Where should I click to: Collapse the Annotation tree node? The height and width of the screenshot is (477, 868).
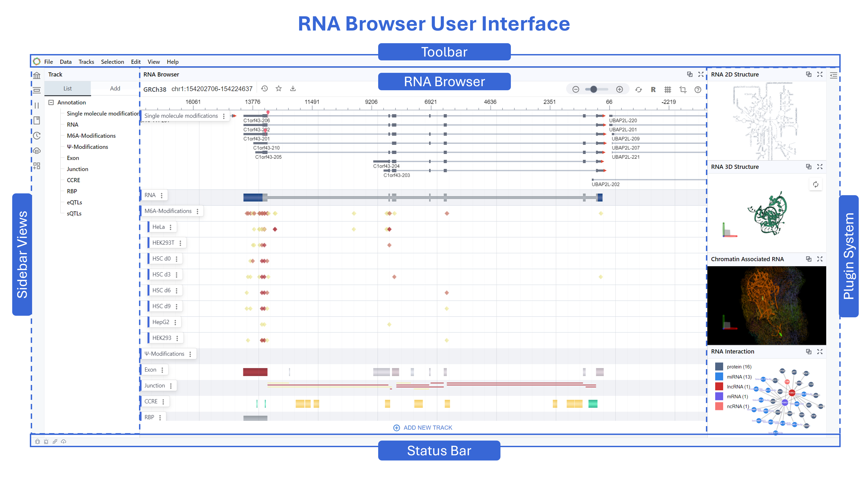[x=51, y=102]
